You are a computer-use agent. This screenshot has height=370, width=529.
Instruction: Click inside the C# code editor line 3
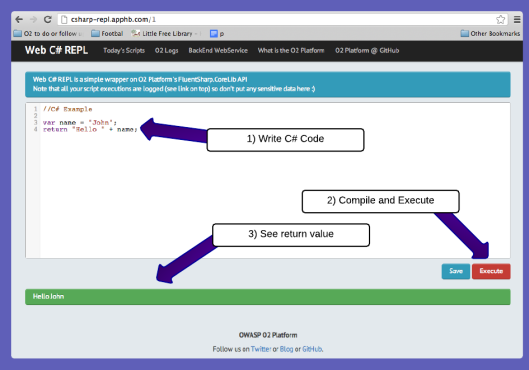click(x=80, y=122)
